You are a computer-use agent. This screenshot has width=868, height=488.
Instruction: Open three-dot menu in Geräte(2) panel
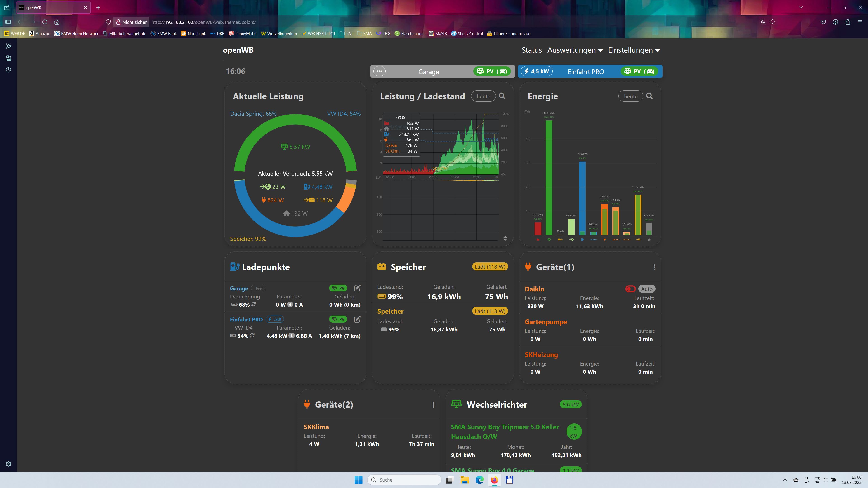[433, 405]
